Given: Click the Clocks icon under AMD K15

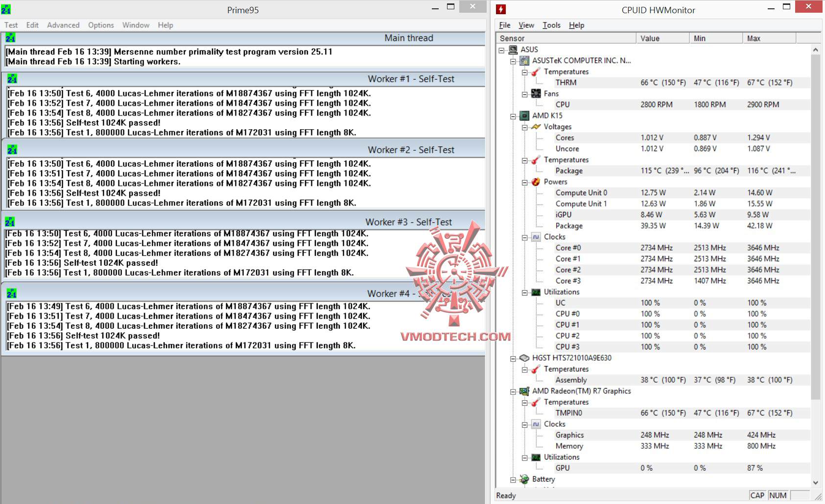Looking at the screenshot, I should point(536,237).
